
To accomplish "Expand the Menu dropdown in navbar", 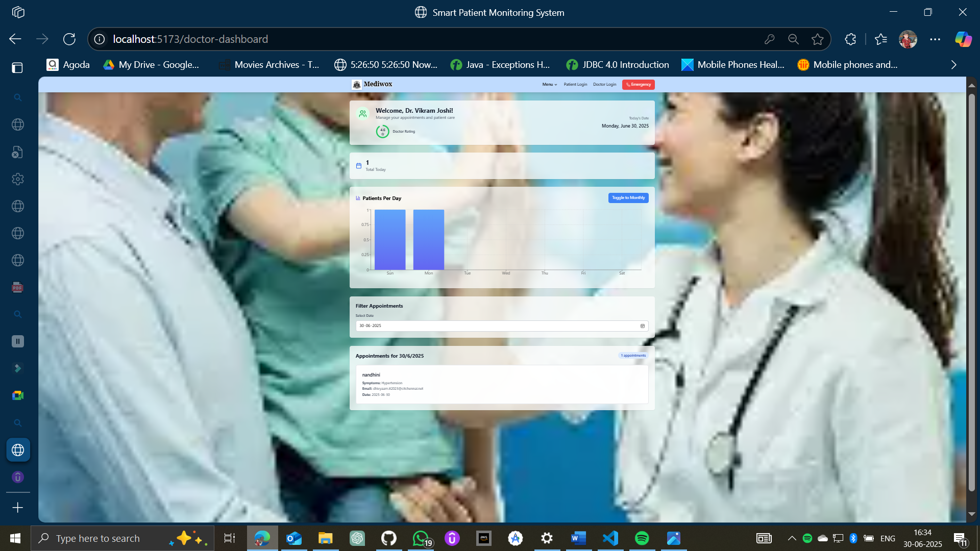I will tap(549, 85).
